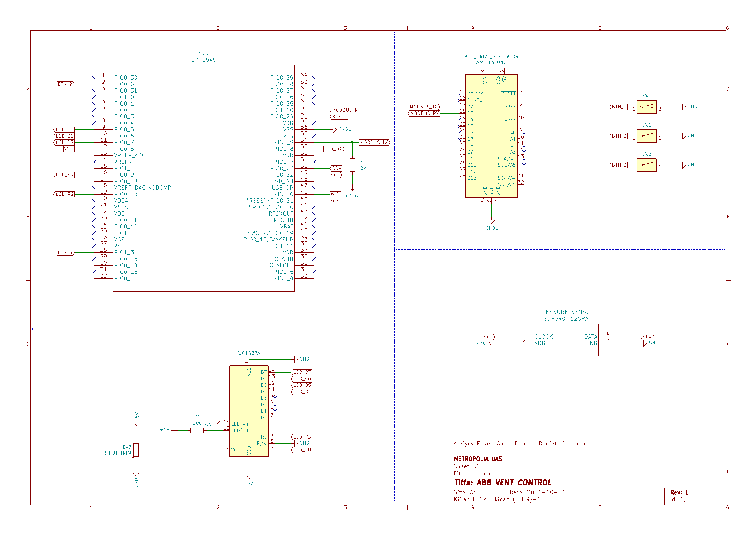Select the LCD_D6 label at MCU pin 10

click(x=64, y=136)
